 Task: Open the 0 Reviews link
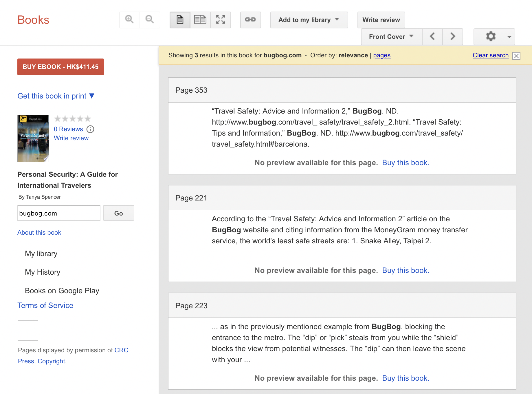(x=68, y=129)
